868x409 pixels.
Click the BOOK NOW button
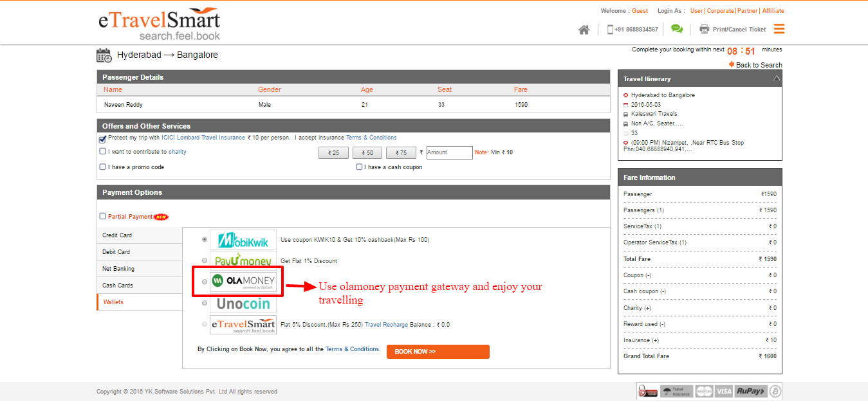point(438,352)
